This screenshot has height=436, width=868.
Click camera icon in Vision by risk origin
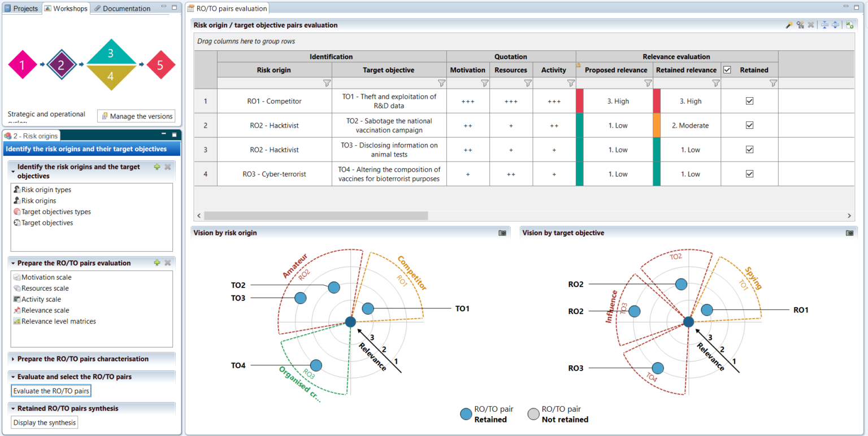[x=502, y=233]
